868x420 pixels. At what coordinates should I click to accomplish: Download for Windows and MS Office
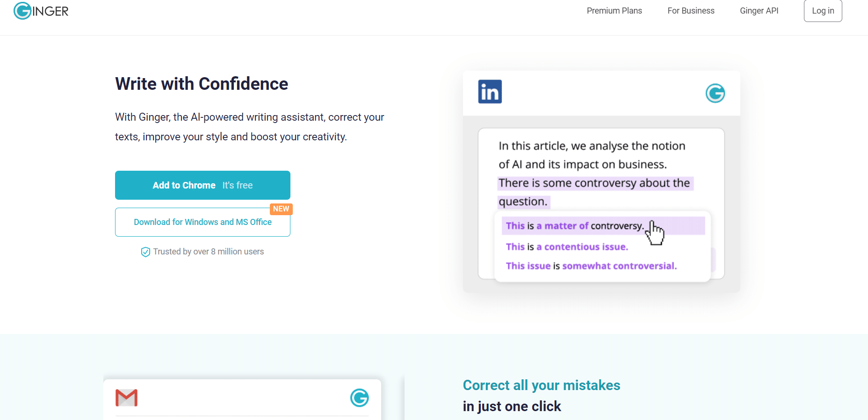click(x=203, y=222)
